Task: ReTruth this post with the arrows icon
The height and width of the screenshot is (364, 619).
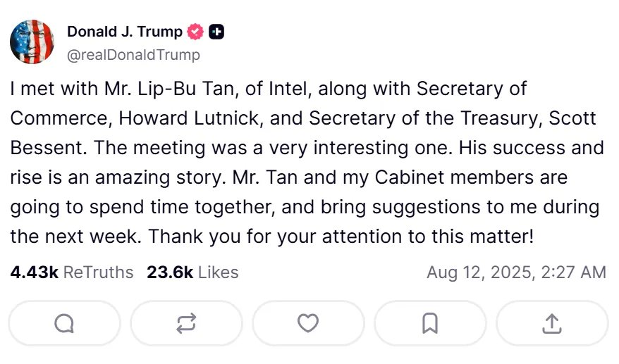Action: point(186,323)
